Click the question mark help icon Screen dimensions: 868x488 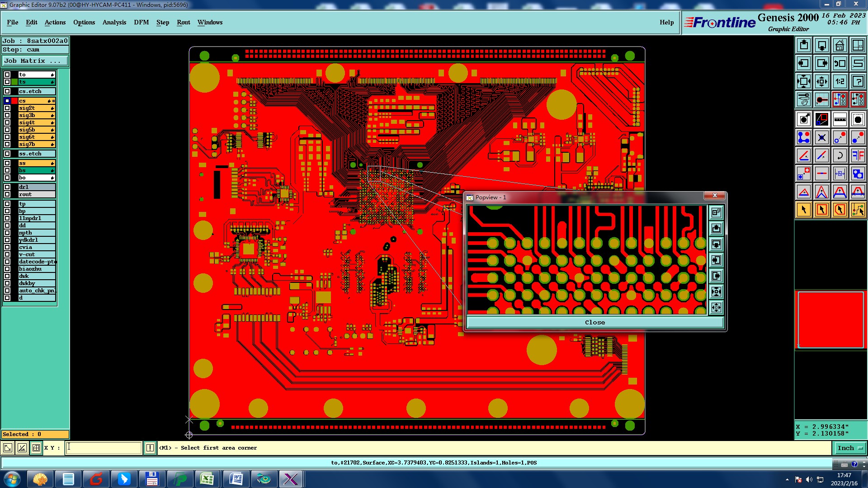pyautogui.click(x=858, y=81)
